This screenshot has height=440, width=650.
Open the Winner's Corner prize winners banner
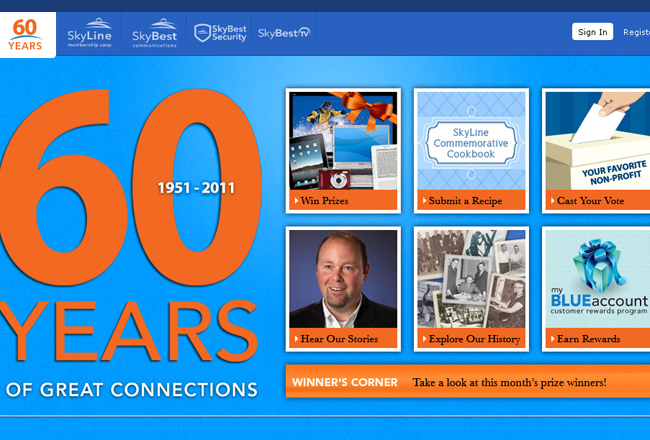pos(467,382)
